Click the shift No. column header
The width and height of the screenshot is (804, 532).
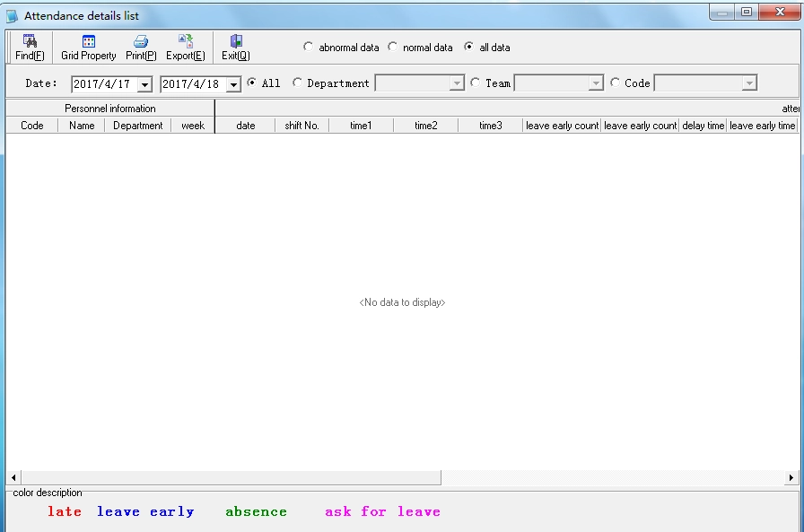pos(301,126)
